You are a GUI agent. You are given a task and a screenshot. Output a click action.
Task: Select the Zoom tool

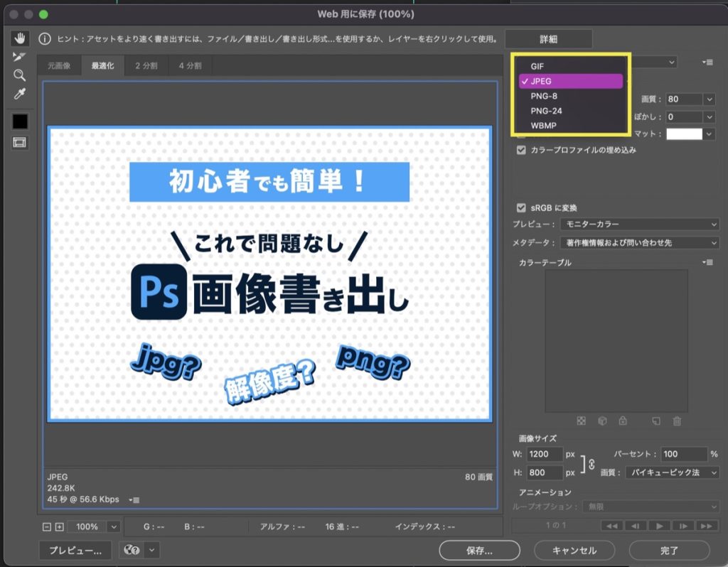[19, 75]
